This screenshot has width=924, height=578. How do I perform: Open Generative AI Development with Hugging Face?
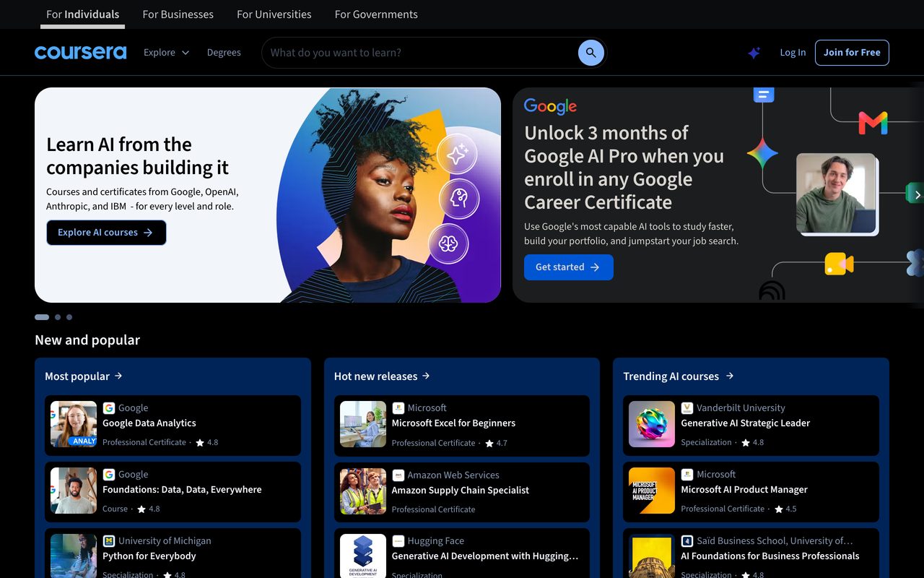(462, 553)
